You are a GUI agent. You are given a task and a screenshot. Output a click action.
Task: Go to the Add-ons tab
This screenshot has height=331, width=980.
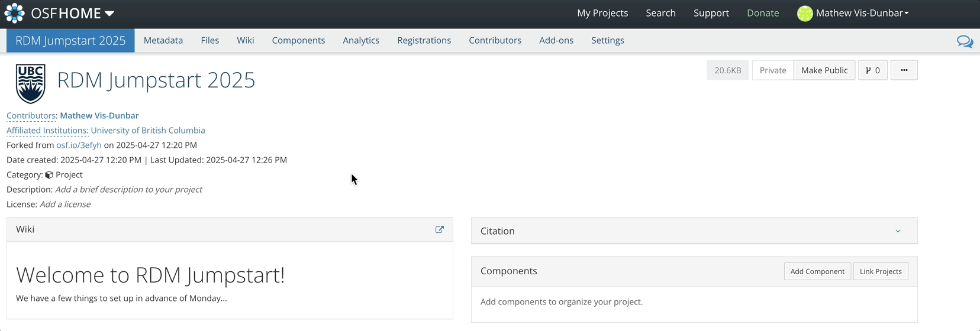556,40
